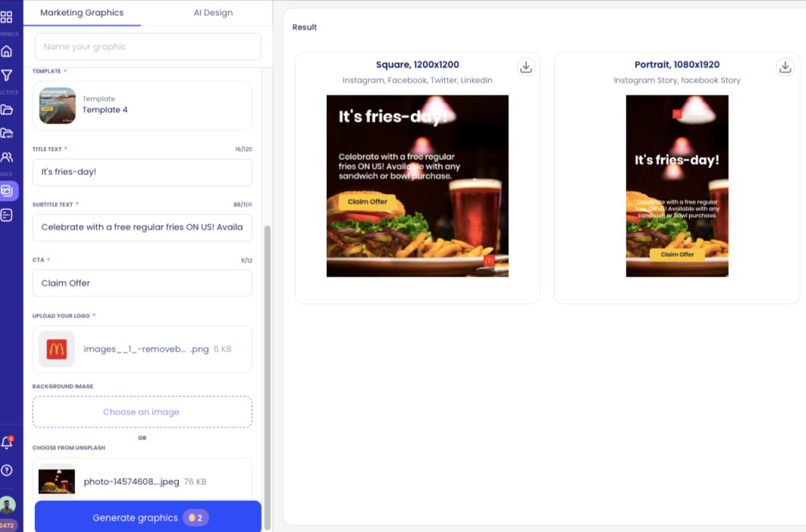This screenshot has height=532, width=806.
Task: Click the Template 4 thumbnail image
Action: (57, 105)
